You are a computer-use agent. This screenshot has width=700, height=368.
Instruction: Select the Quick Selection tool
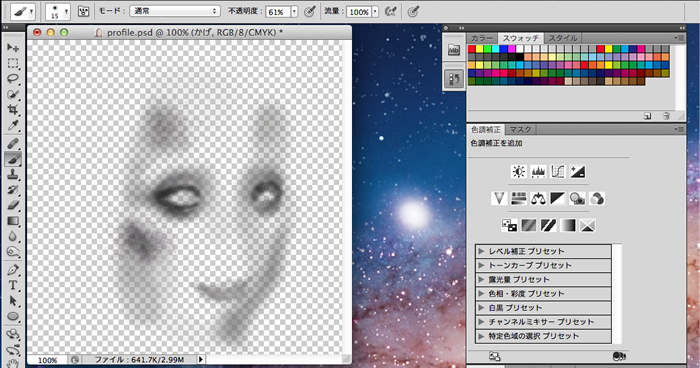point(13,95)
